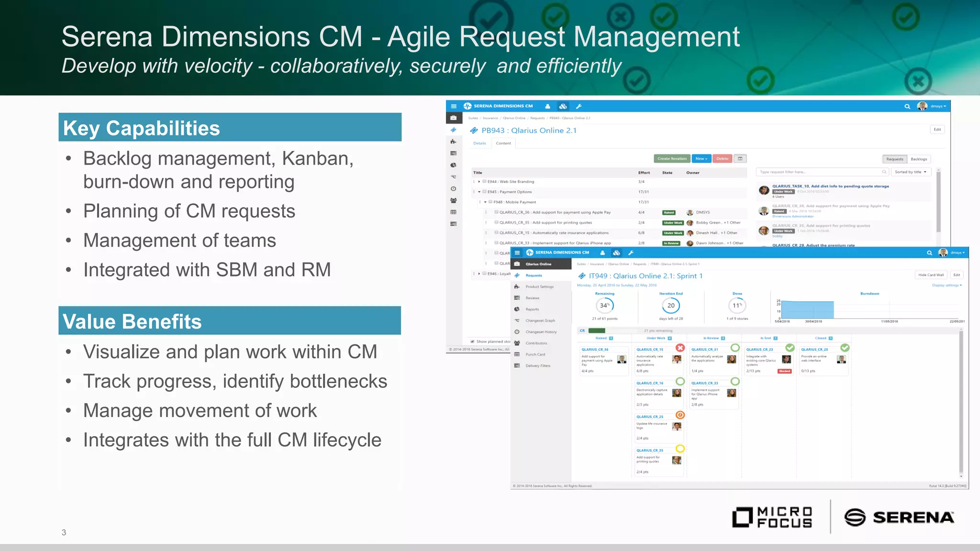
Task: Click the search icon in the Sprint 1 window header
Action: (929, 253)
